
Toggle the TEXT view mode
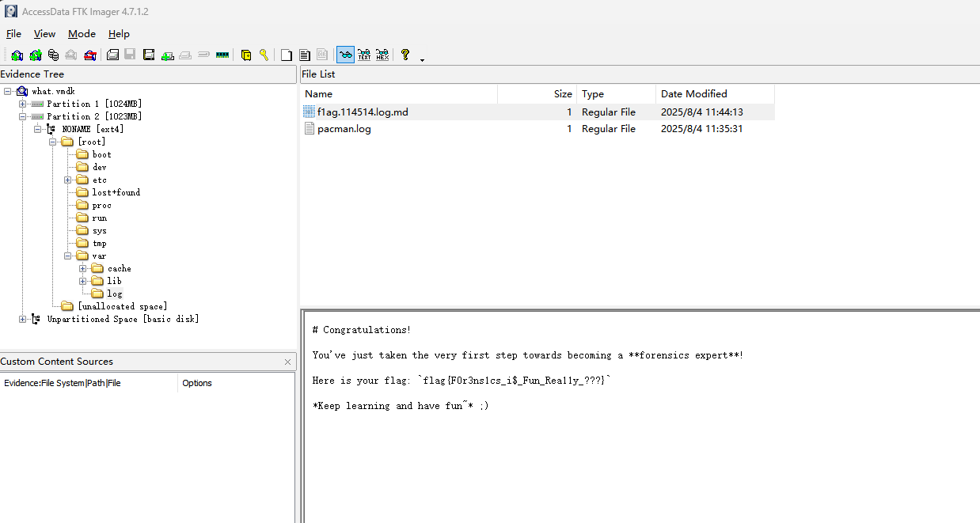pyautogui.click(x=364, y=55)
